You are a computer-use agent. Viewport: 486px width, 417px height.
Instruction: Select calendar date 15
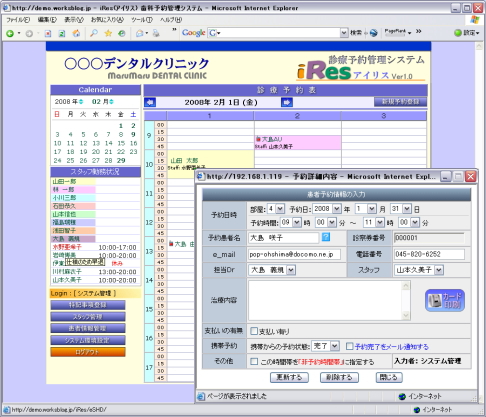(121, 143)
